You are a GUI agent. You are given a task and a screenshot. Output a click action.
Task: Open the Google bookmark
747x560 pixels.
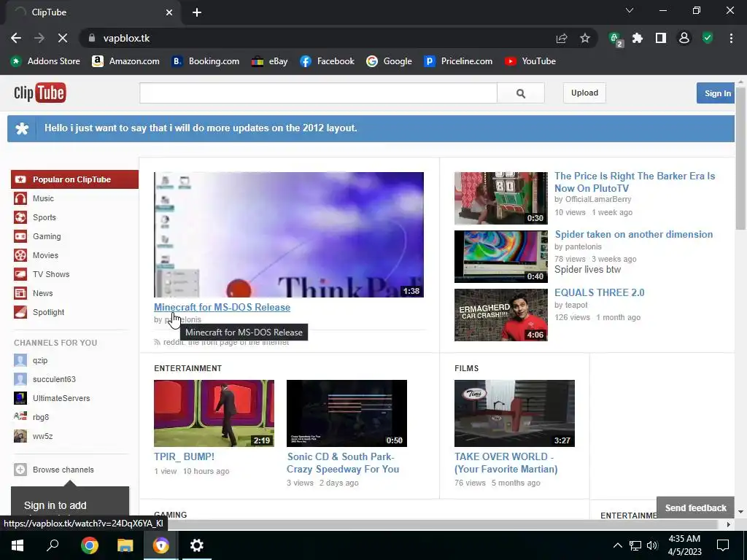tap(389, 61)
